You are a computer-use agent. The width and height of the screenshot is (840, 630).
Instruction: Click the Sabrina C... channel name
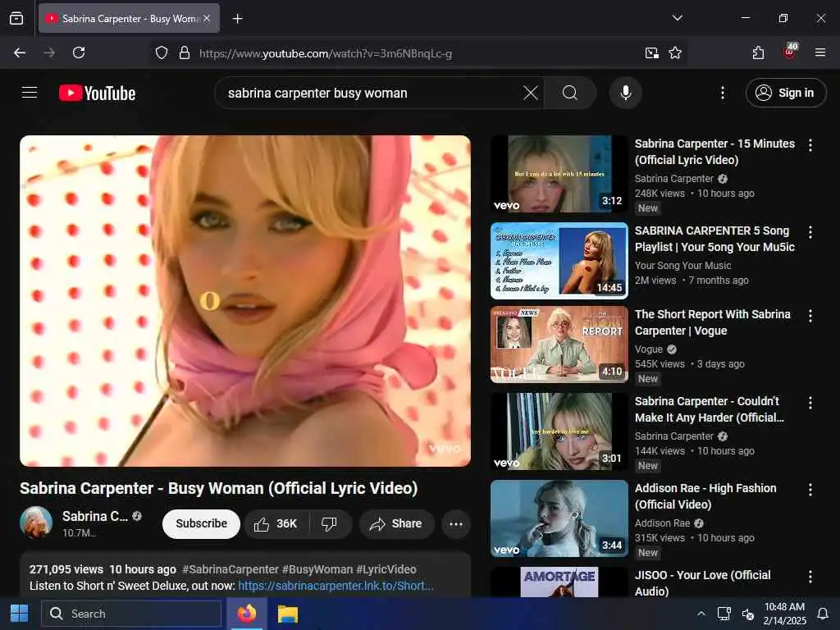point(95,517)
